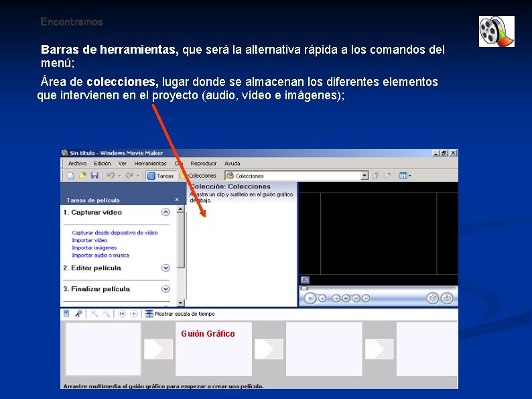Screen dimensions: 532x399
Task: Click the Movie Maker film reel slide logo
Action: [496, 32]
